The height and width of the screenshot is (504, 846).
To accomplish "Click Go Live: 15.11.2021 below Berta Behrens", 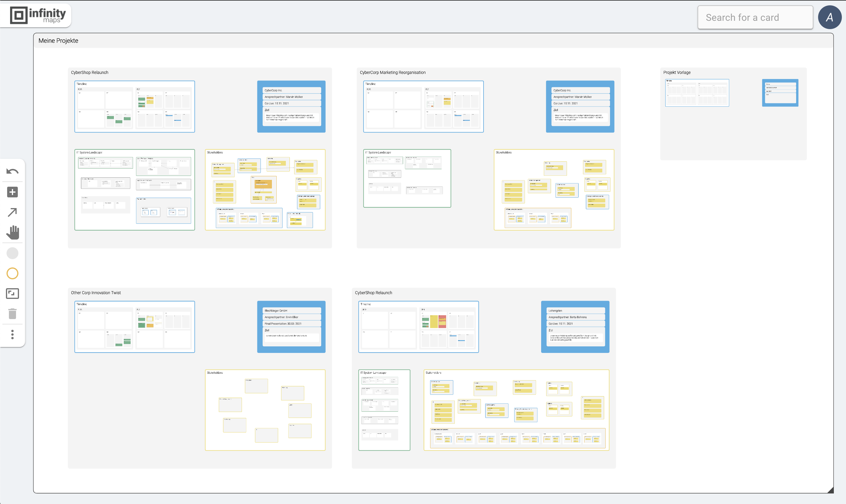I will (x=560, y=323).
